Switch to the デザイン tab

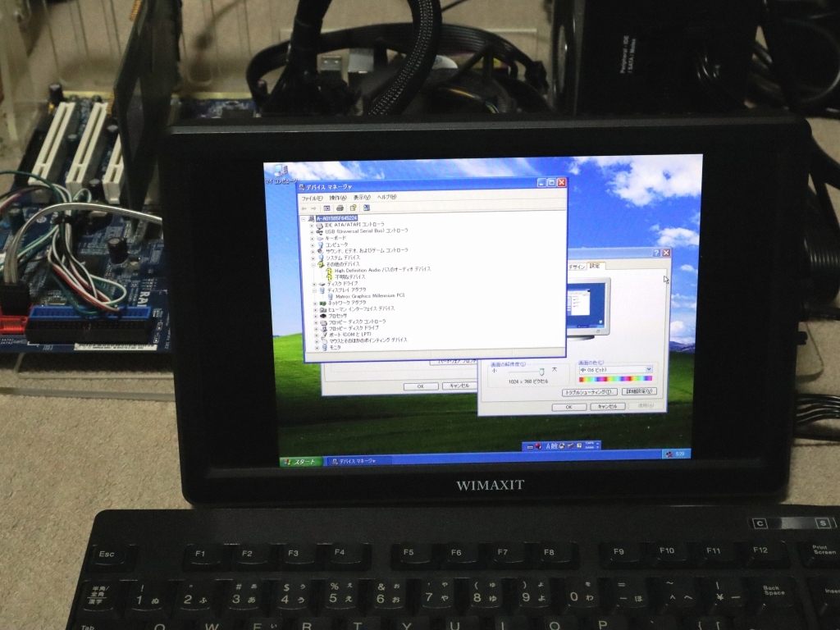point(577,267)
